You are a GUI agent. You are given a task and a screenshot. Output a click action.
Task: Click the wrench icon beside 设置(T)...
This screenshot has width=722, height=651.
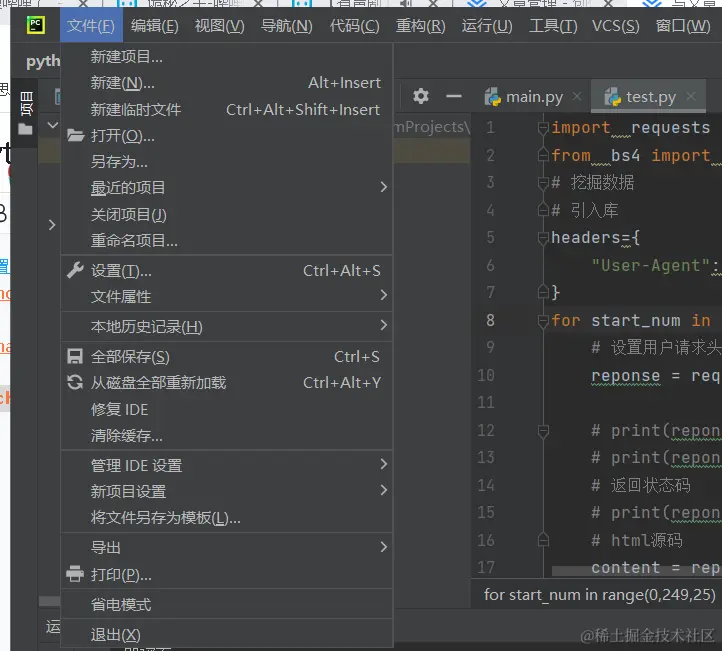click(x=75, y=270)
